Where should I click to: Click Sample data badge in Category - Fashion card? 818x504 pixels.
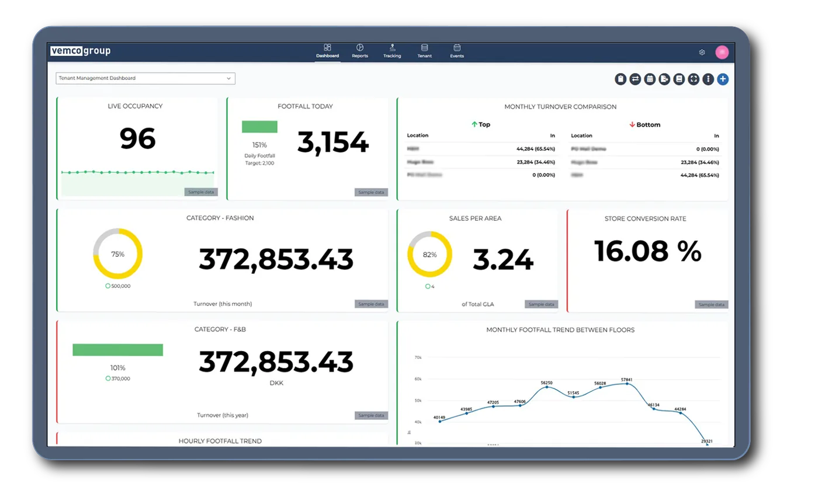click(x=371, y=304)
